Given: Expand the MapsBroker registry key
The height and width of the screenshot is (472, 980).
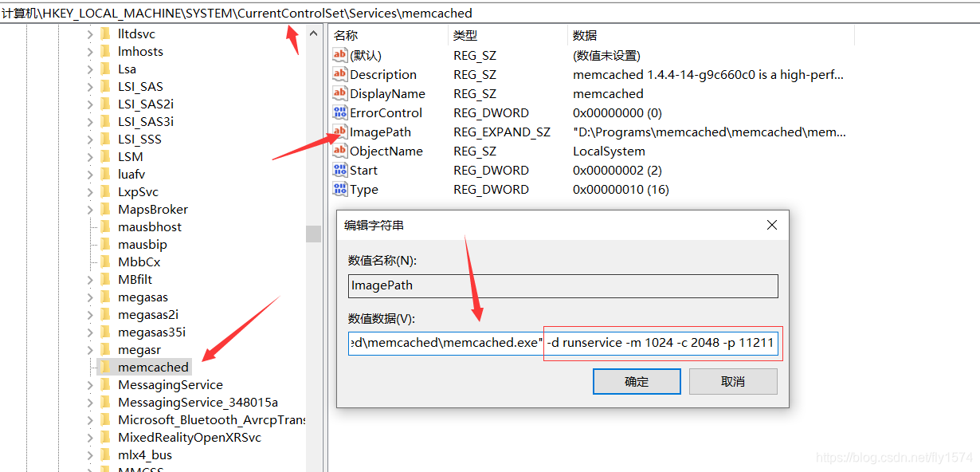Looking at the screenshot, I should pos(89,210).
